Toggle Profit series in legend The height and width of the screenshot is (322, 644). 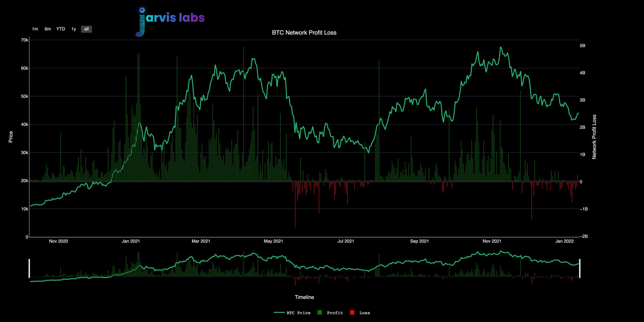pyautogui.click(x=330, y=313)
